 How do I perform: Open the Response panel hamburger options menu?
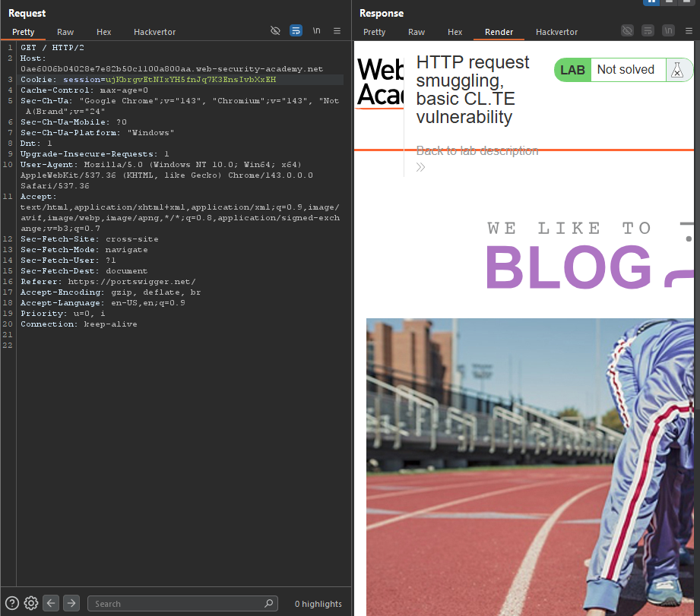click(689, 31)
